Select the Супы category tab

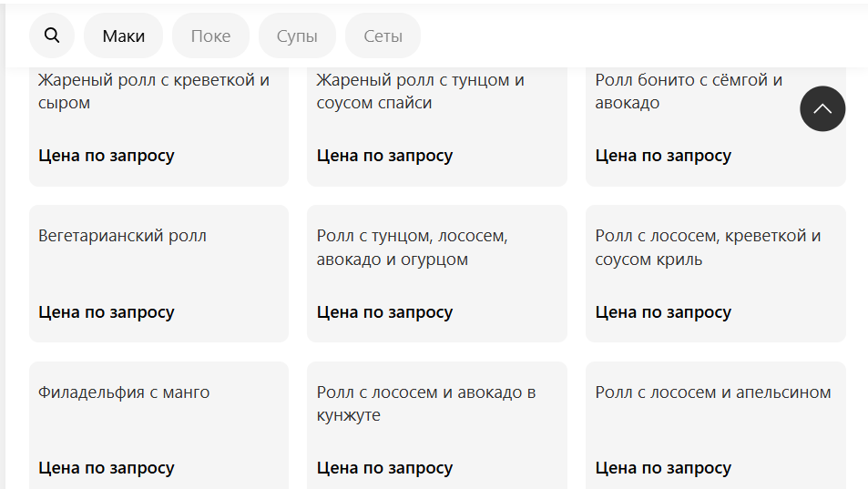(297, 36)
